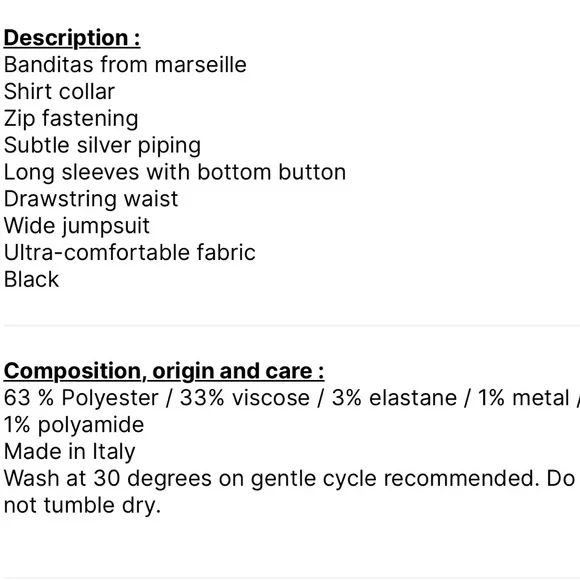Click the 1% metal text
Viewport: 580px width, 580px height.
point(523,398)
